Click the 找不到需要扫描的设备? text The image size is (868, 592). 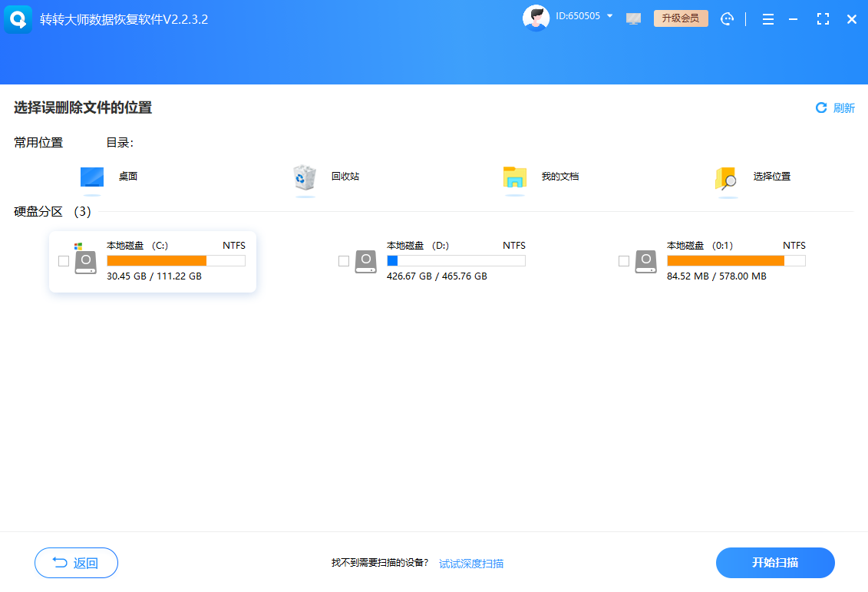coord(380,563)
